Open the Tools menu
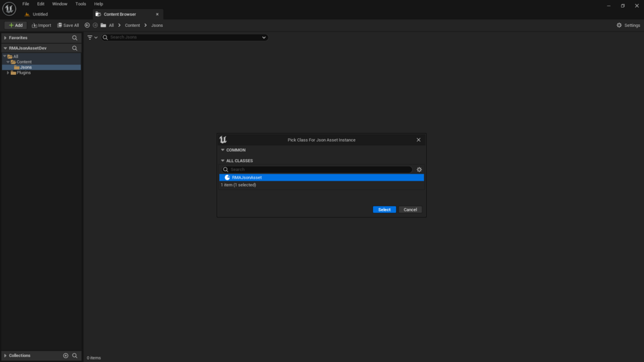 [81, 4]
